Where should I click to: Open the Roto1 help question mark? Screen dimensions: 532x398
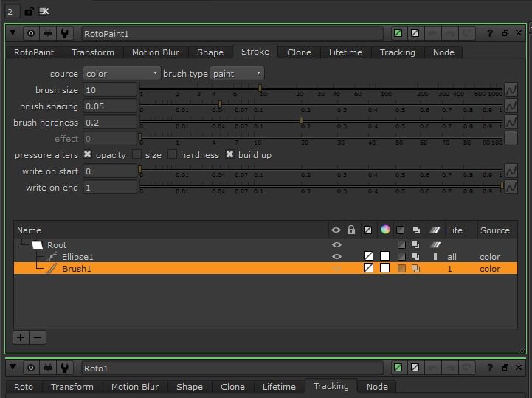(490, 368)
